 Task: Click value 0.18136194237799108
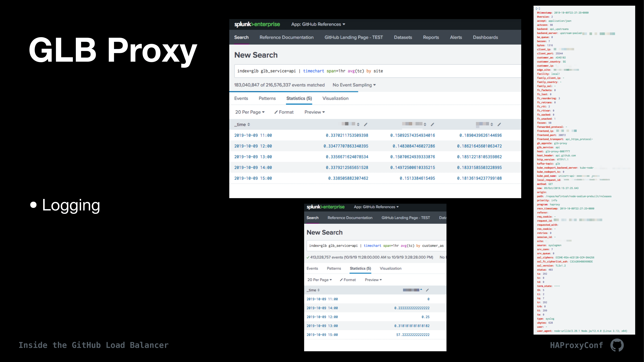pyautogui.click(x=480, y=178)
